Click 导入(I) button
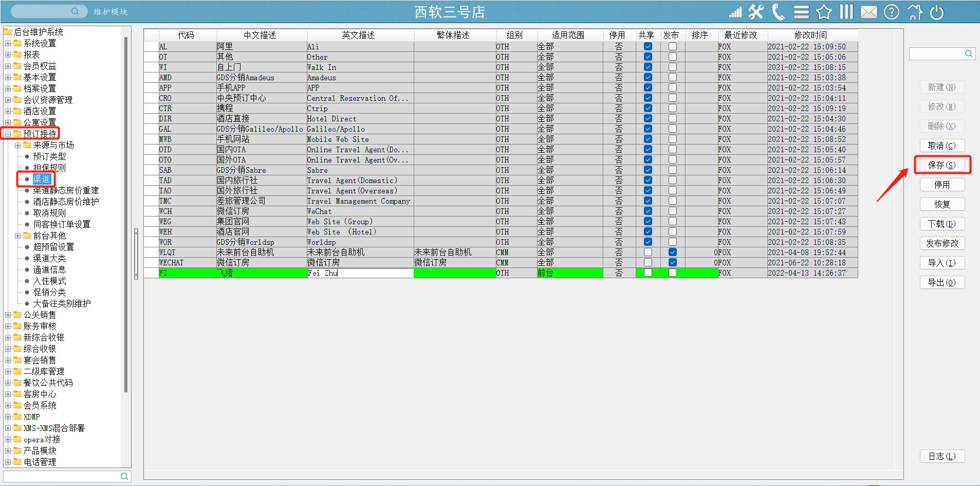Image resolution: width=980 pixels, height=486 pixels. point(942,263)
